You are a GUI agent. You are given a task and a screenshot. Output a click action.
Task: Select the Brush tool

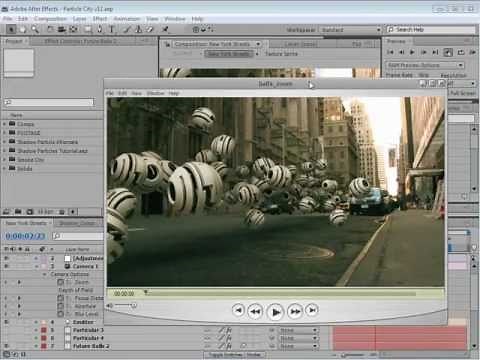pos(127,29)
